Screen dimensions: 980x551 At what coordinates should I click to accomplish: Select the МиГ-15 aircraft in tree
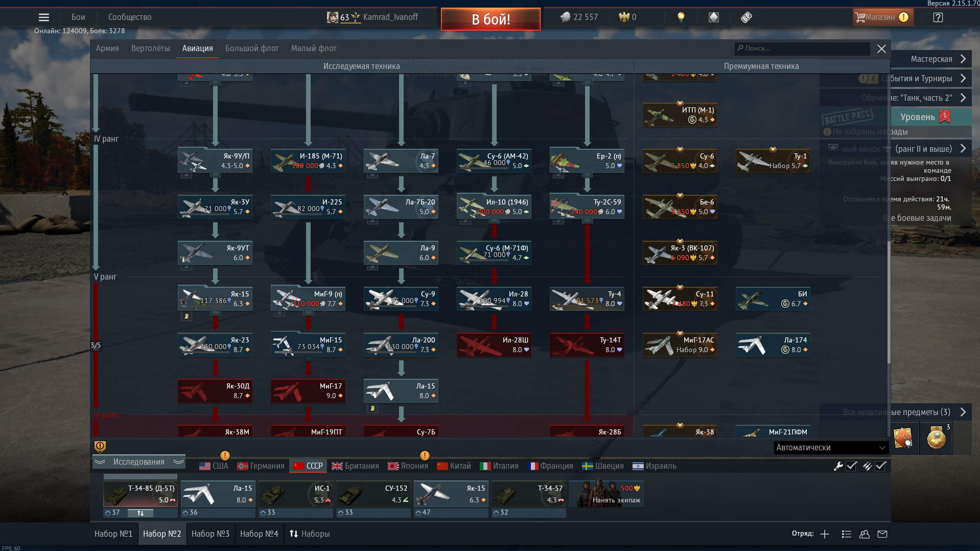click(x=308, y=345)
